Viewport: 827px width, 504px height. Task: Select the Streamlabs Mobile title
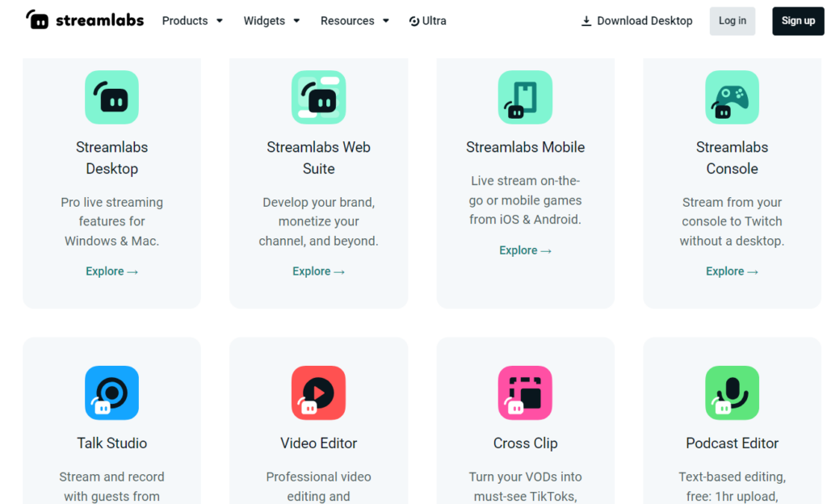click(x=525, y=147)
